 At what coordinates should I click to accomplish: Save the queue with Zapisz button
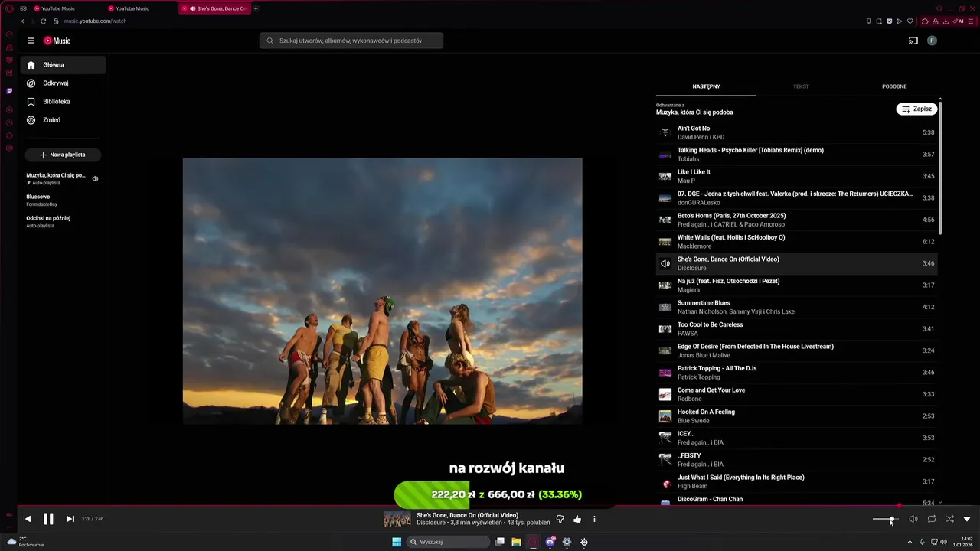(x=917, y=109)
